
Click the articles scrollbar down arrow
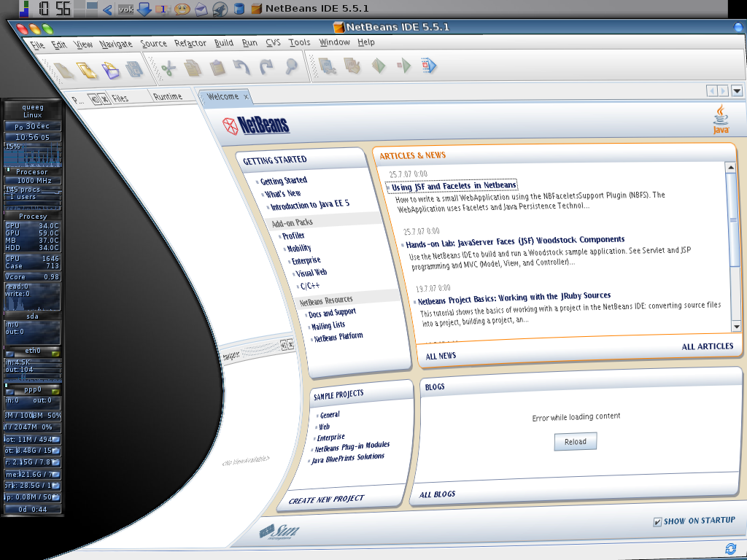(x=737, y=327)
